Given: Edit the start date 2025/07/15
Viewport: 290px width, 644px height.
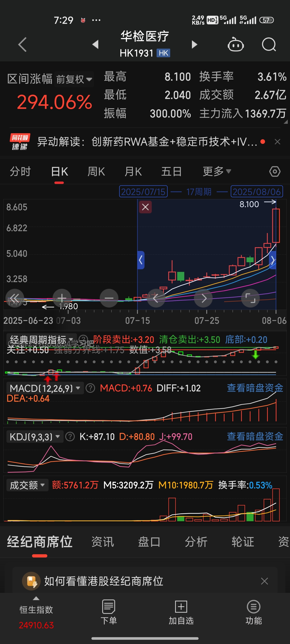Looking at the screenshot, I should coord(143,192).
